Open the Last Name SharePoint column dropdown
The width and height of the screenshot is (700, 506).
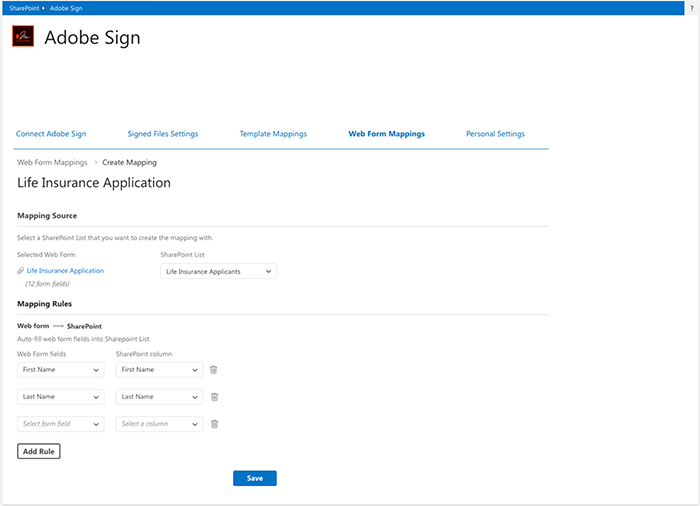159,397
